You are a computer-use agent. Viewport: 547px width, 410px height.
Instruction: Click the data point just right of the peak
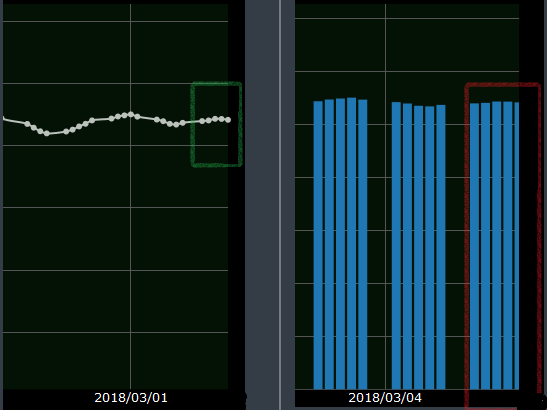(137, 117)
